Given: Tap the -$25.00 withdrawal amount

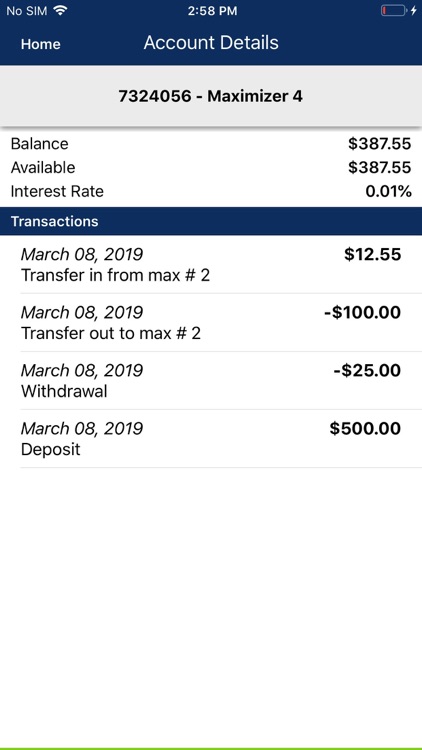Looking at the screenshot, I should click(x=367, y=371).
